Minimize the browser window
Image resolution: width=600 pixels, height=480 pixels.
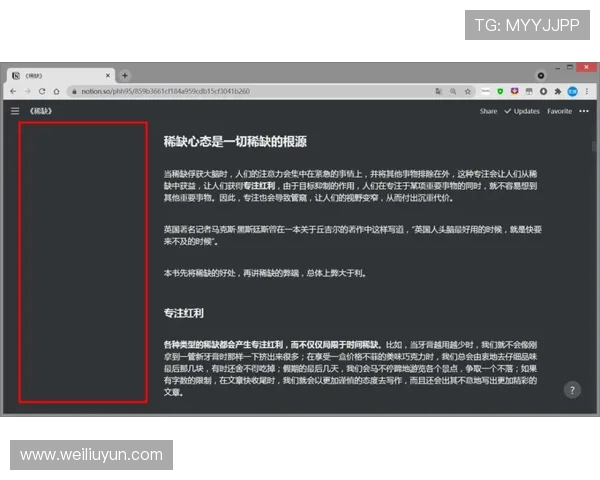click(558, 67)
